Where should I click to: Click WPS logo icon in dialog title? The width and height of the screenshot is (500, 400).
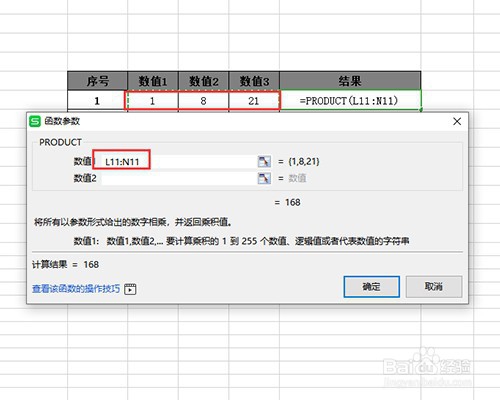tap(35, 121)
